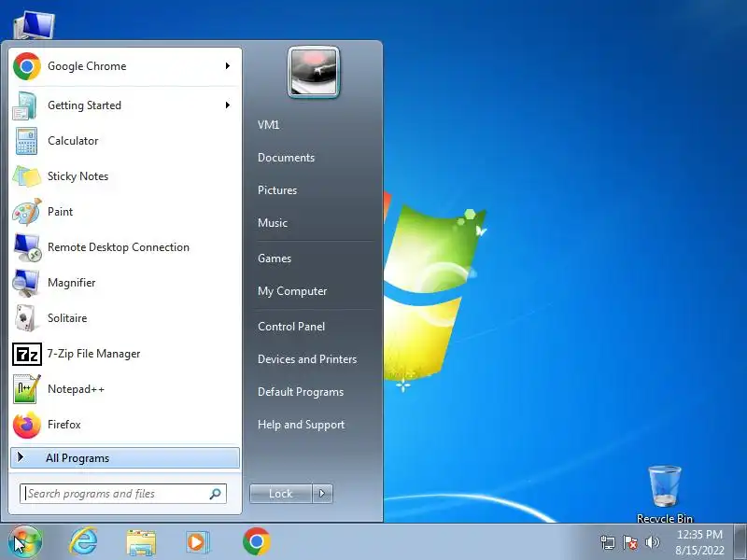
Task: Open the VM1 user folder
Action: 268,125
